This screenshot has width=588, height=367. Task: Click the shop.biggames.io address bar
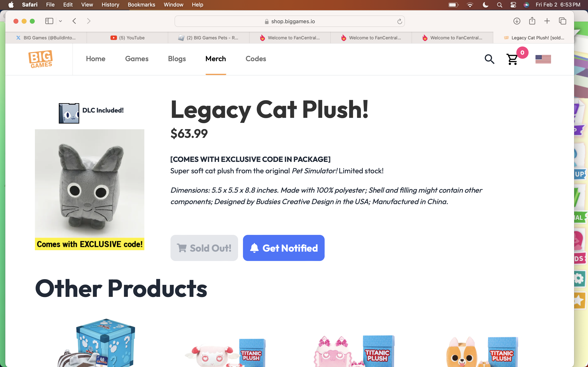coord(289,21)
